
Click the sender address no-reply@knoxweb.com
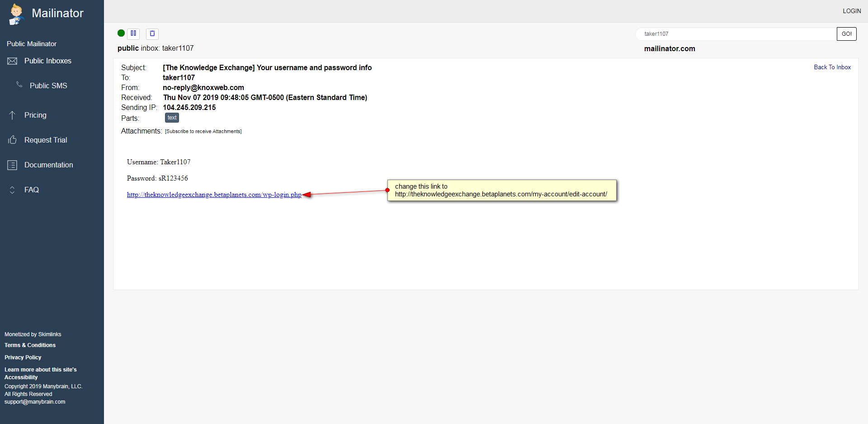pyautogui.click(x=203, y=88)
